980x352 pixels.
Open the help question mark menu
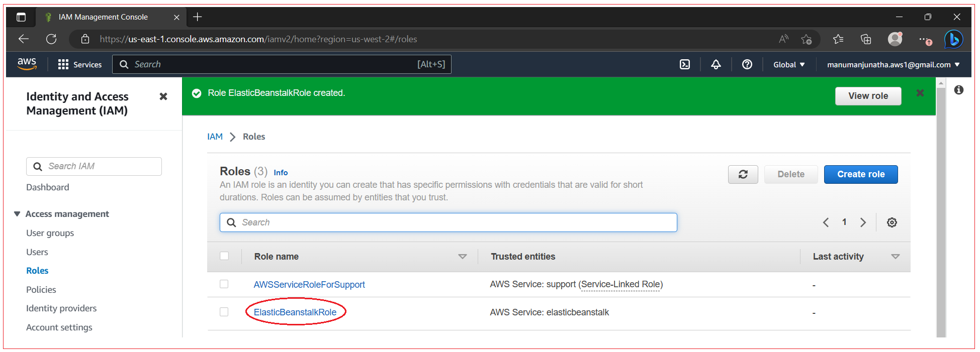747,64
